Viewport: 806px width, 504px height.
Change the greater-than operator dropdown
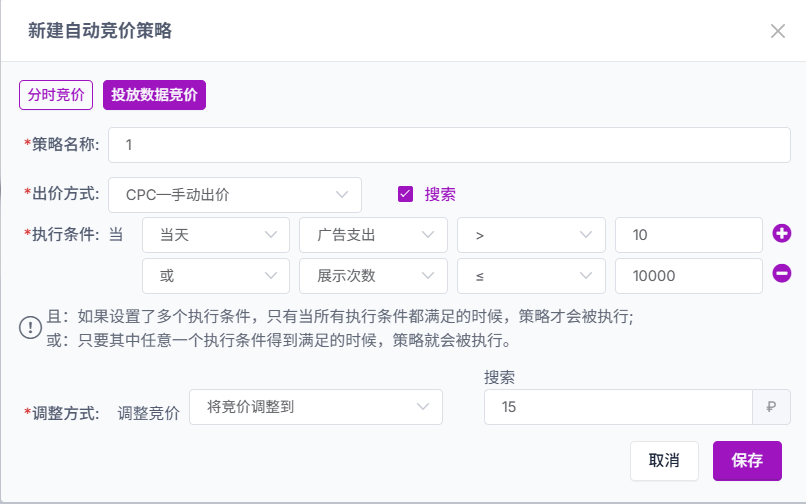point(531,235)
